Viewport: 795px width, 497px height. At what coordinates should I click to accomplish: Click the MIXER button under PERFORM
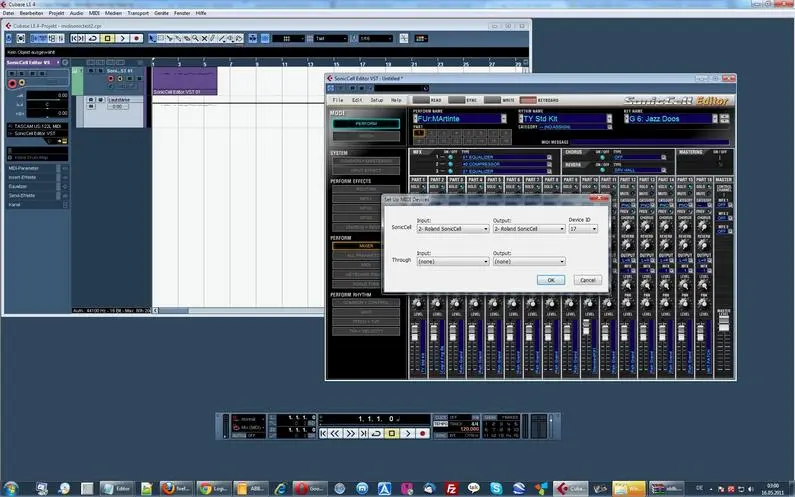click(366, 246)
